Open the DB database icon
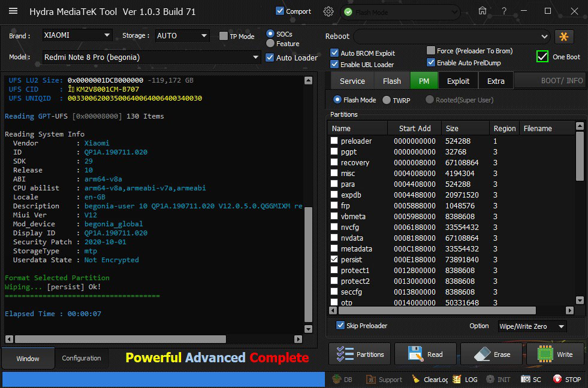This screenshot has width=588, height=388. coord(337,379)
